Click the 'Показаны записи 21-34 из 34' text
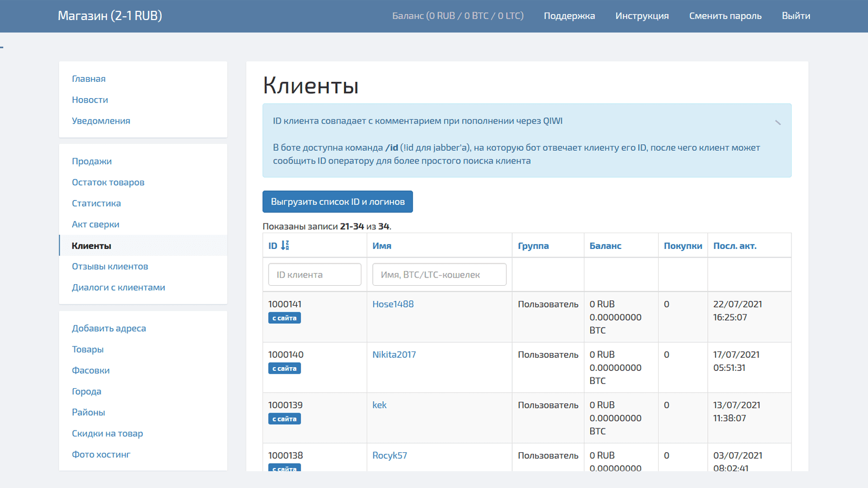This screenshot has height=488, width=868. coord(327,226)
